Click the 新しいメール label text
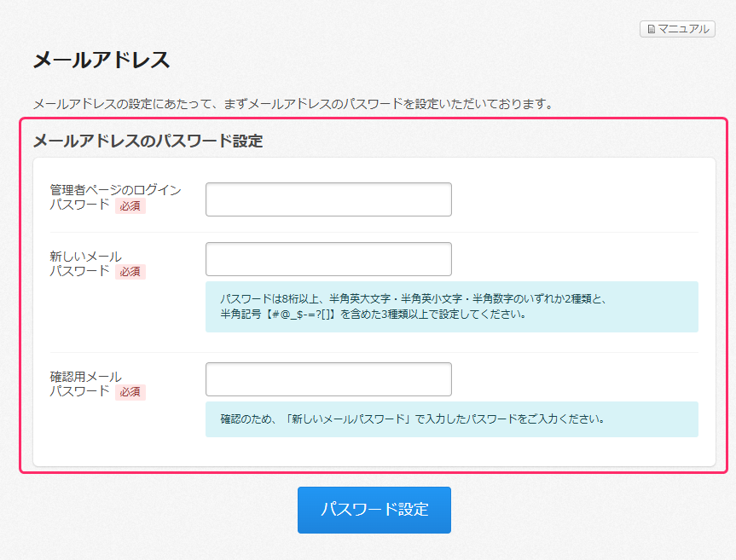Viewport: 736px width, 560px height. [85, 257]
